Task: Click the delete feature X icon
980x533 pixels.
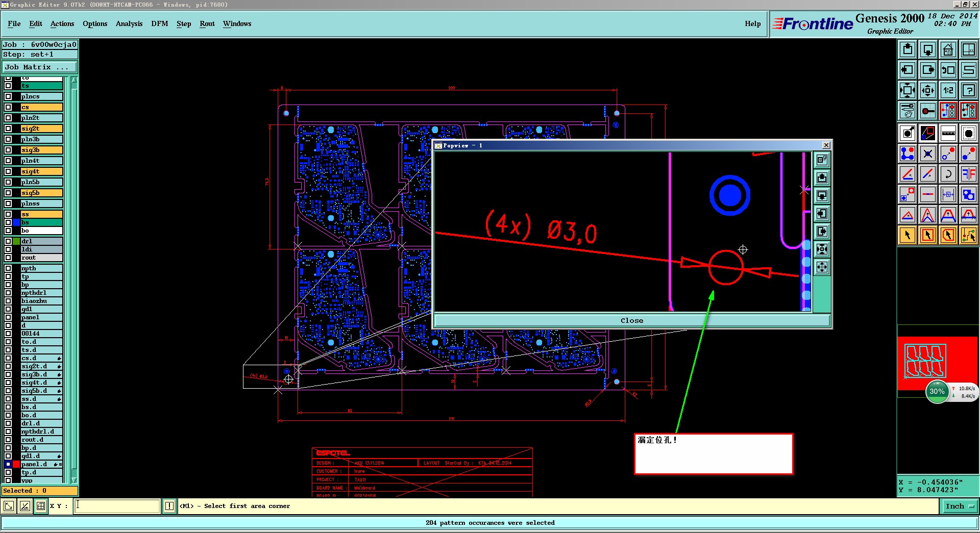Action: (x=928, y=154)
